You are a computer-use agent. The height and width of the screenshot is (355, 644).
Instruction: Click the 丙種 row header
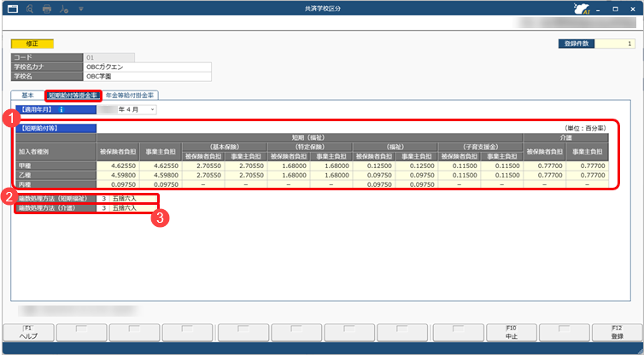56,184
